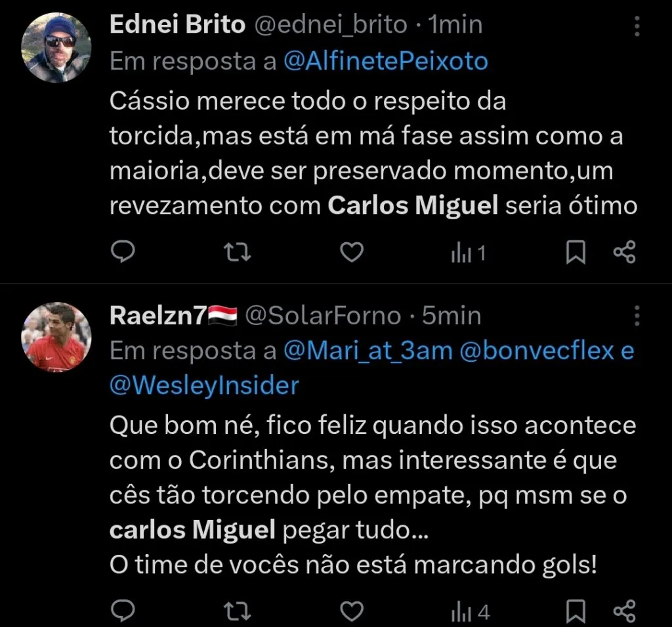The image size is (672, 627).
Task: Bookmark Raelzn7's tweet
Action: [576, 611]
